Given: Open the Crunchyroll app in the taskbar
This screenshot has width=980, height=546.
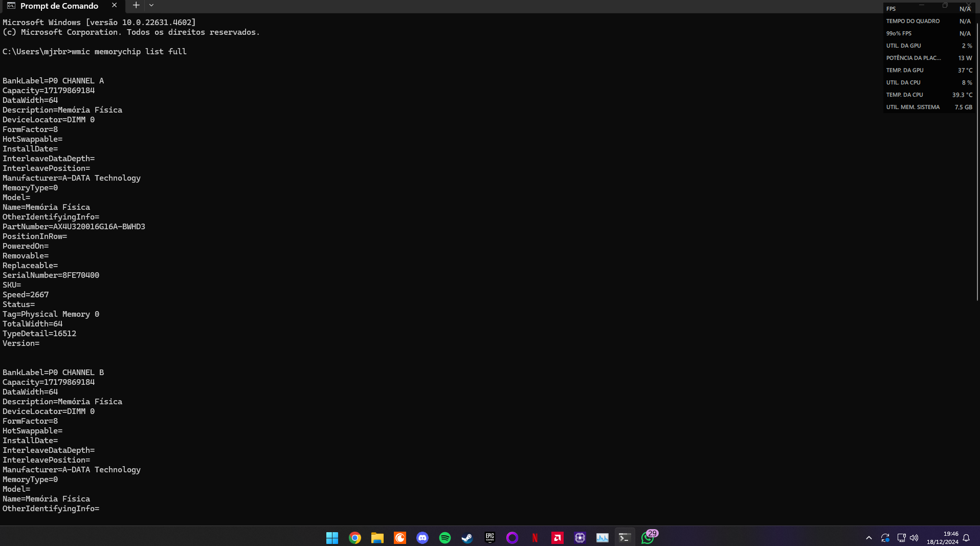Looking at the screenshot, I should (399, 538).
